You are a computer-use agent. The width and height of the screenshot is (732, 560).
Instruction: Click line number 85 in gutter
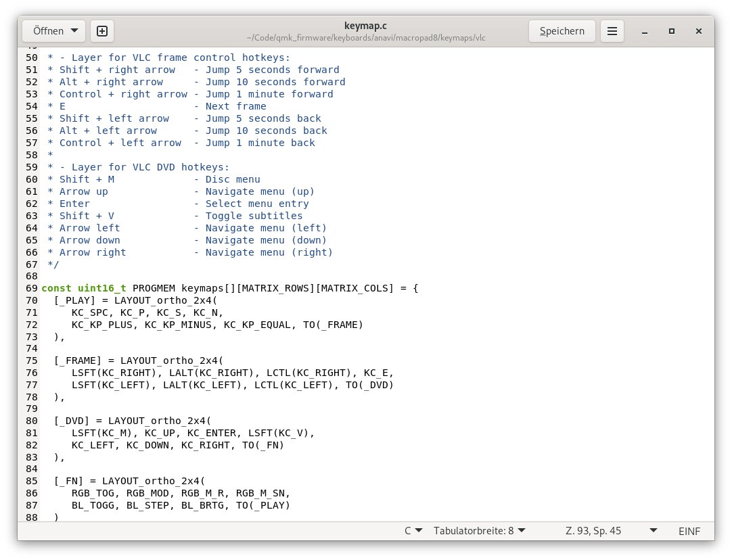32,481
